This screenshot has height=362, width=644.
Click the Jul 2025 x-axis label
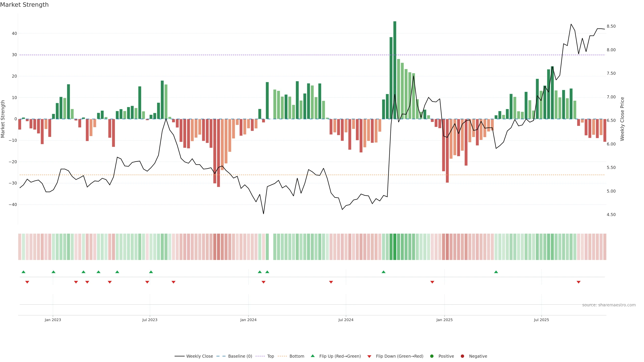pyautogui.click(x=541, y=320)
